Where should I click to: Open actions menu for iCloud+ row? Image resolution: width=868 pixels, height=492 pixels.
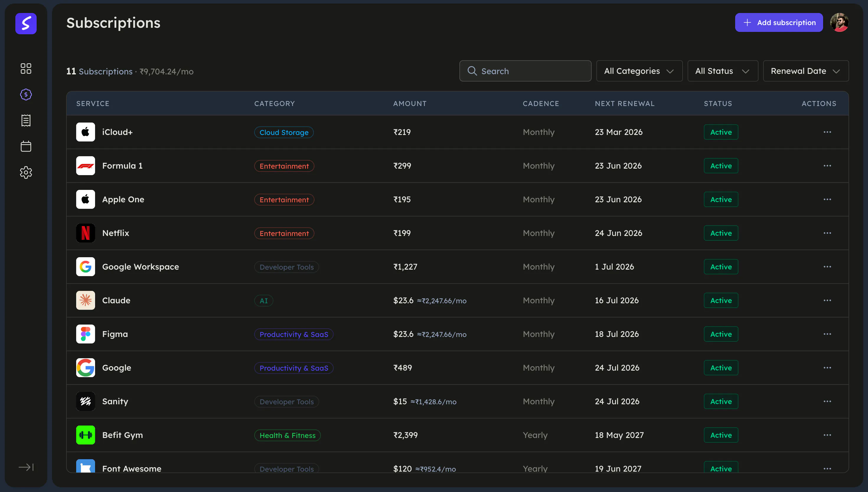[x=827, y=132]
